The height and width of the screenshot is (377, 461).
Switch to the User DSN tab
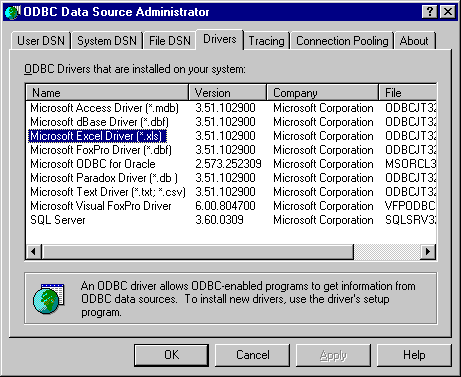tap(41, 41)
